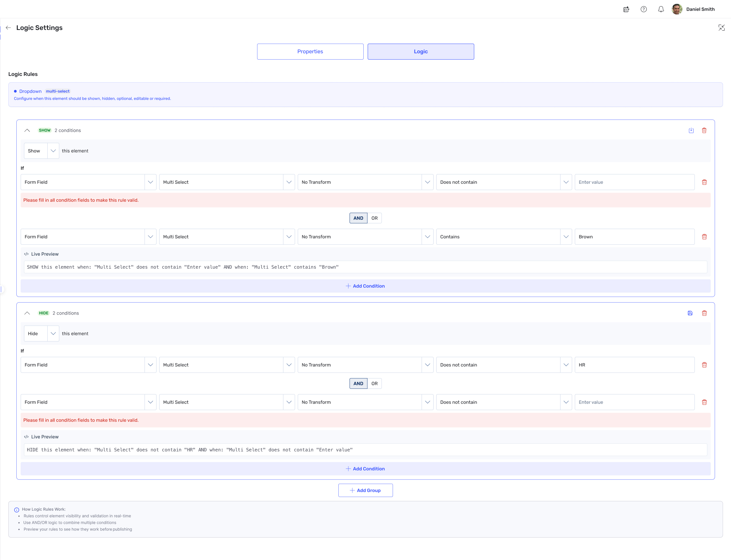Open the Contains operator dropdown
Screen dimensions: 731x560
point(504,237)
